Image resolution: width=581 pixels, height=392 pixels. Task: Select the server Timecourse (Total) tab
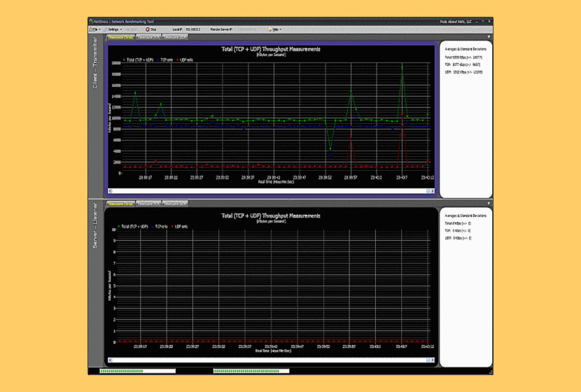pos(120,204)
